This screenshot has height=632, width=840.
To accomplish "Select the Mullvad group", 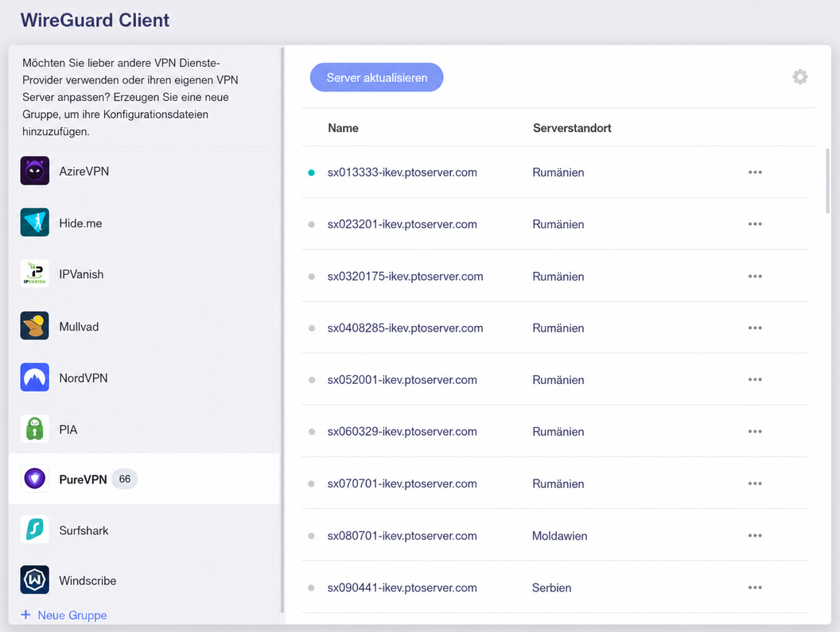I will pyautogui.click(x=144, y=326).
